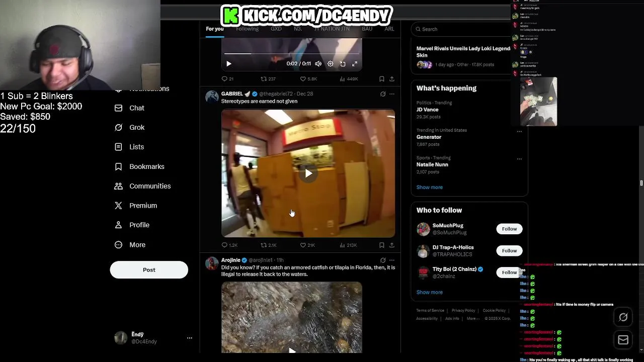Screen dimensions: 644x362
Task: Open Profile in sidebar
Action: 132,225
